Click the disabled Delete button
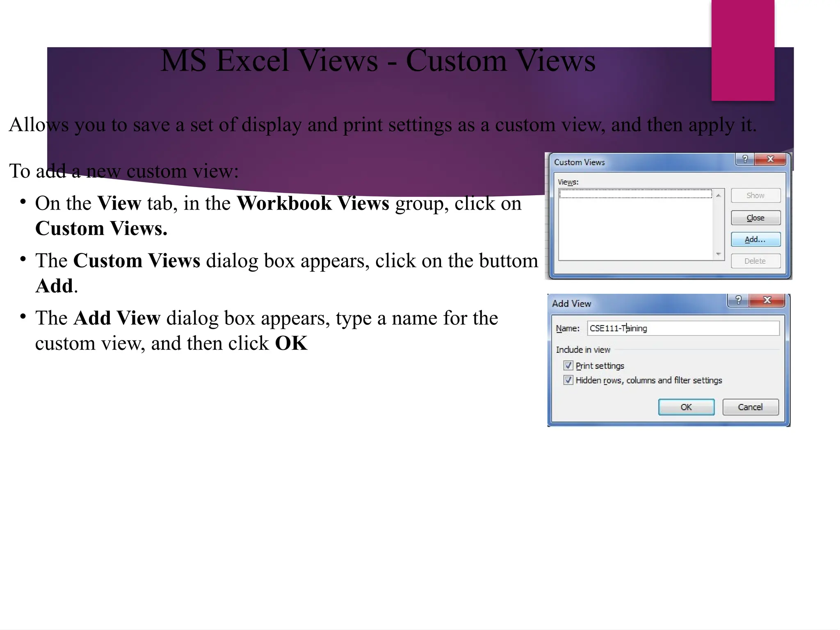This screenshot has width=840, height=630. tap(756, 261)
